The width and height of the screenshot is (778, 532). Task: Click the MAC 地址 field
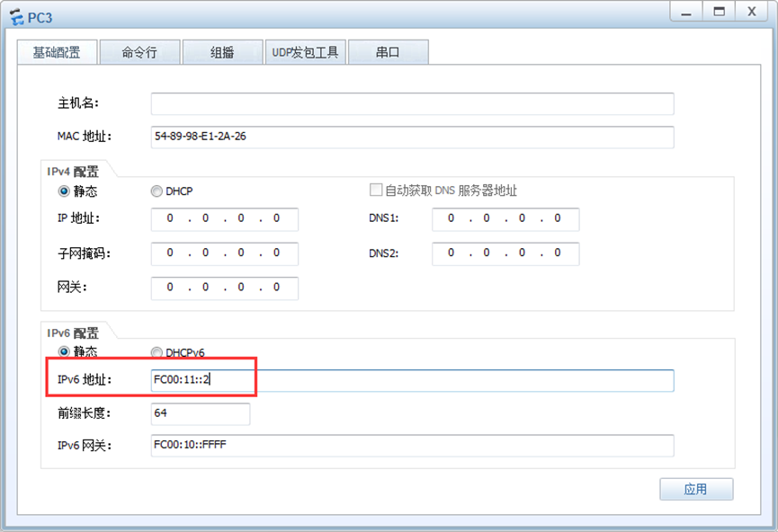tap(412, 137)
